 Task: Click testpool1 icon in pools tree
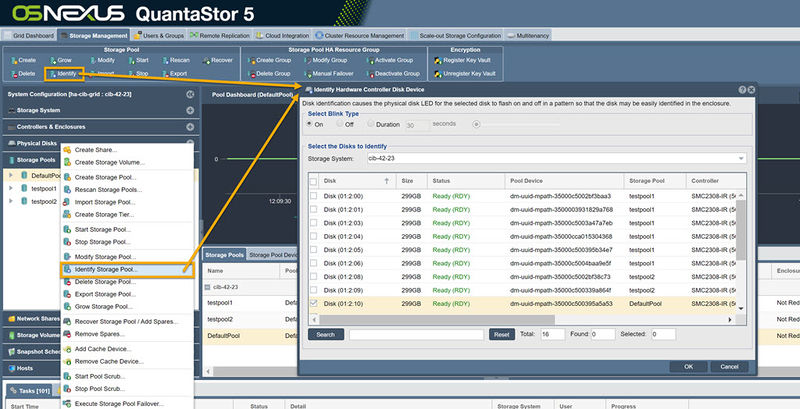click(24, 188)
